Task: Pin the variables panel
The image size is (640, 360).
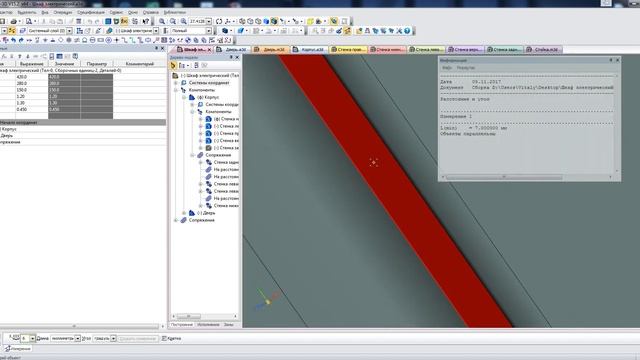Action: coord(156,48)
